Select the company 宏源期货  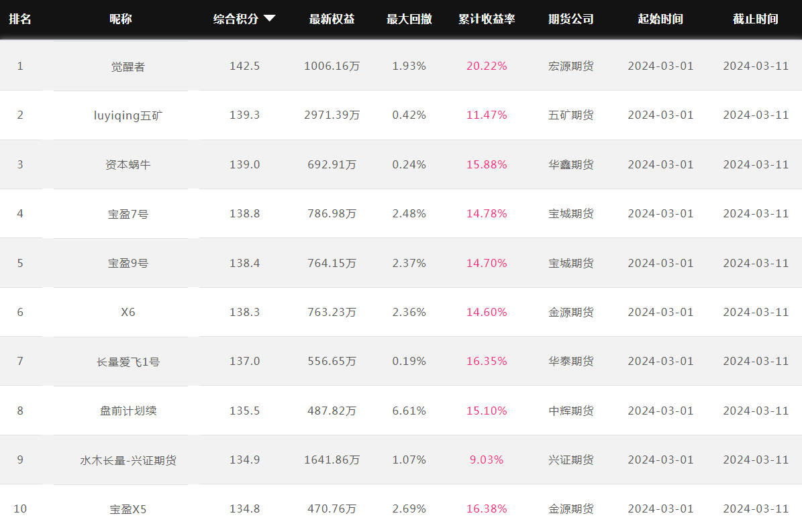pyautogui.click(x=571, y=66)
